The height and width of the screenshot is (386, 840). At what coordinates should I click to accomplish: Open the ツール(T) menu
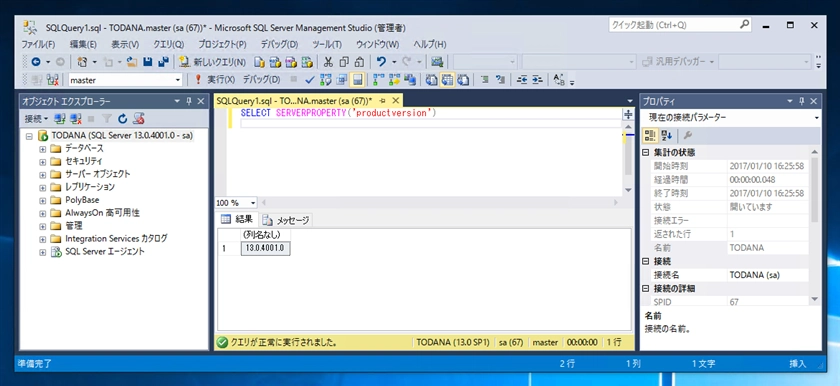coord(327,44)
